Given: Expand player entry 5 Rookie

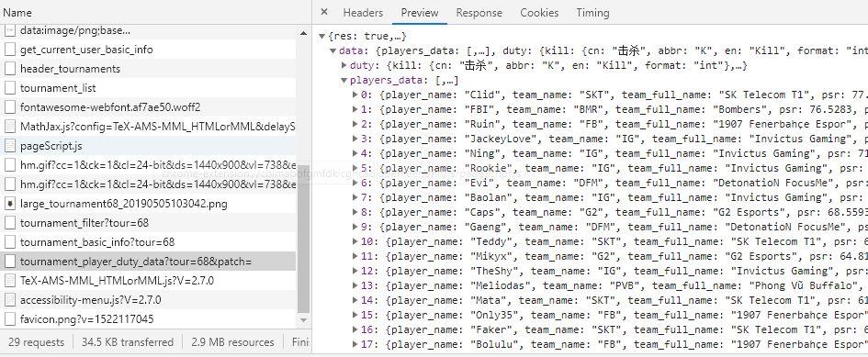Looking at the screenshot, I should pos(355,168).
